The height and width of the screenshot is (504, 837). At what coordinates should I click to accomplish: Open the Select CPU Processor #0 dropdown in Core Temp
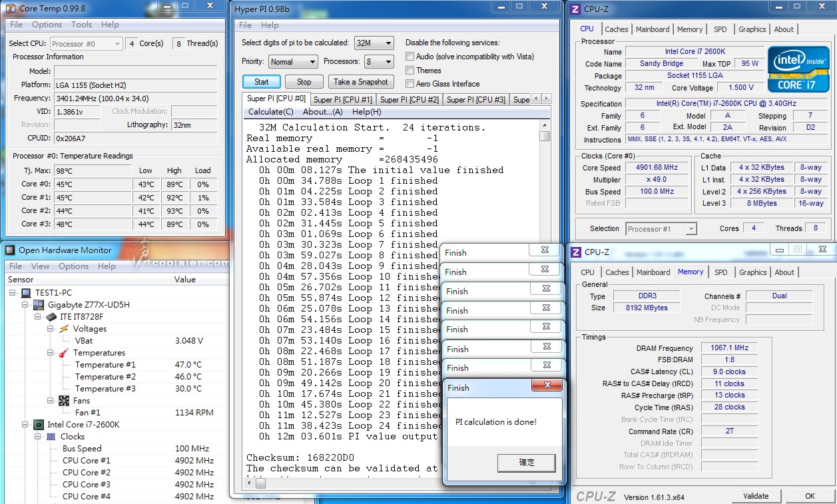point(86,43)
